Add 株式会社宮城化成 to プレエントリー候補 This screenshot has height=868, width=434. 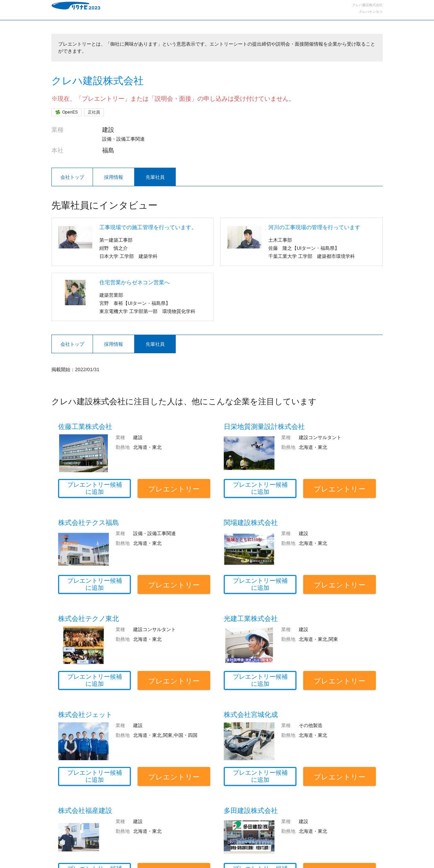click(x=260, y=776)
